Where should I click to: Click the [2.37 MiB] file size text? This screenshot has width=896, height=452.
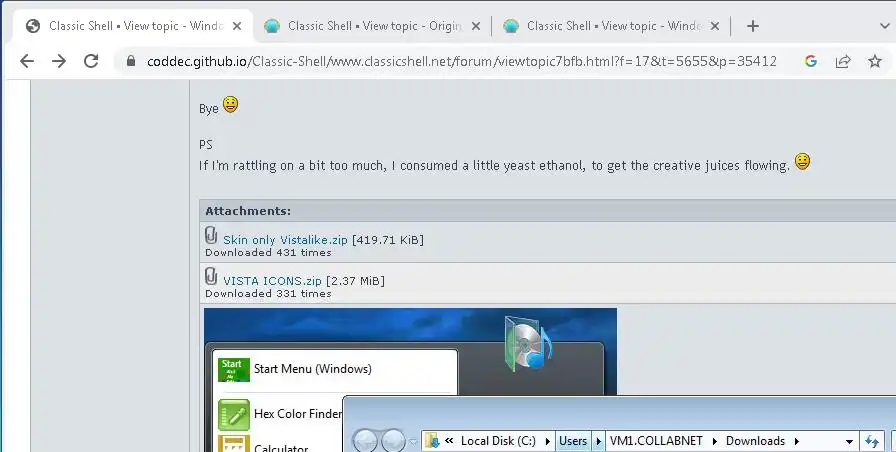pyautogui.click(x=355, y=281)
